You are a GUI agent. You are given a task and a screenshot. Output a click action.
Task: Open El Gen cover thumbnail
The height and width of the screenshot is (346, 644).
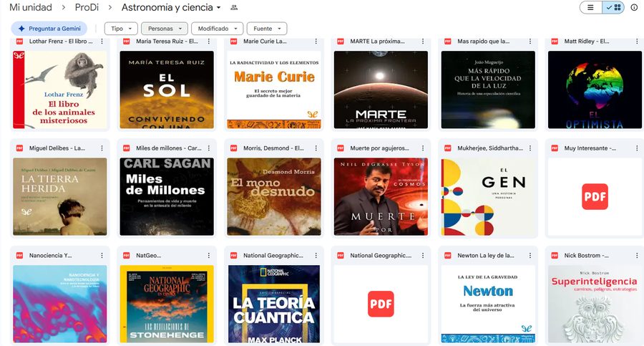pos(488,197)
